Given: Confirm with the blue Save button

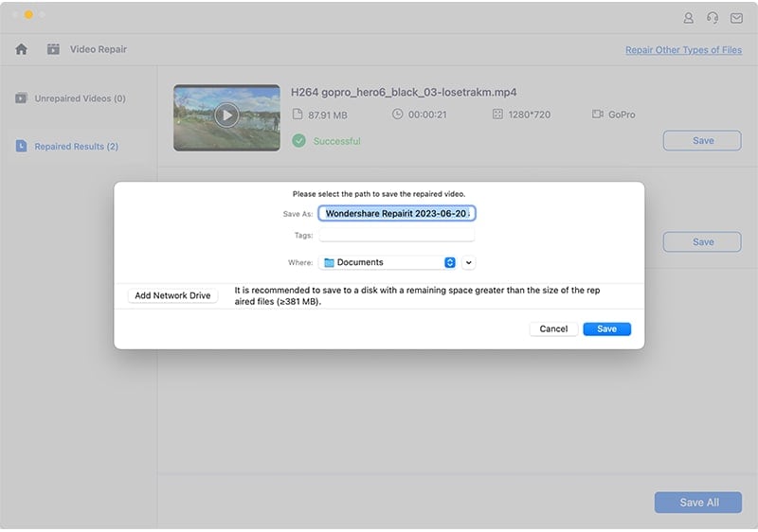Looking at the screenshot, I should (x=606, y=328).
